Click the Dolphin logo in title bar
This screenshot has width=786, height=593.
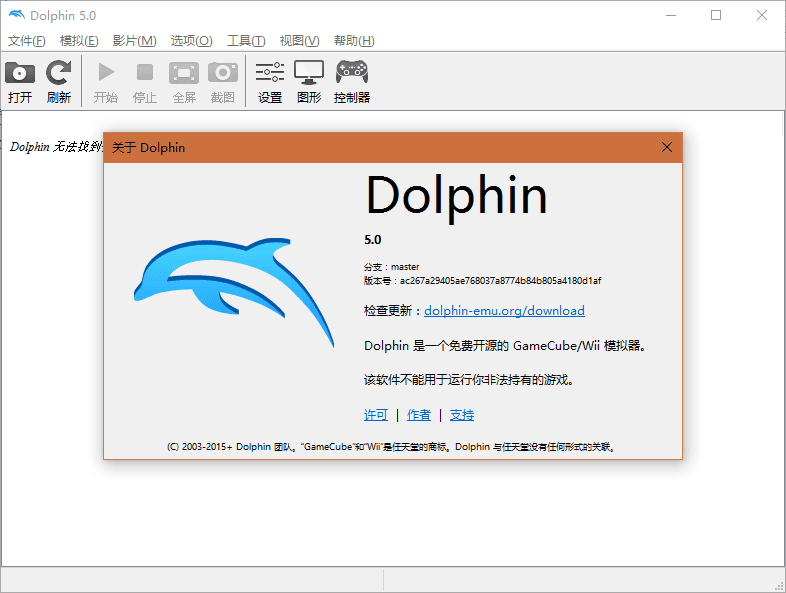pos(17,15)
